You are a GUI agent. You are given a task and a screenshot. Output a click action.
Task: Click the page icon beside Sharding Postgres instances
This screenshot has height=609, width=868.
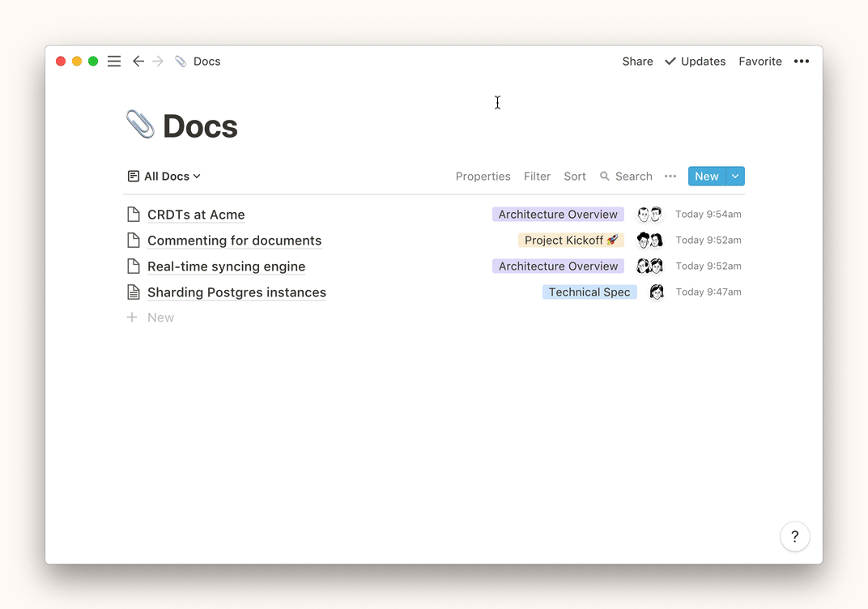point(134,292)
